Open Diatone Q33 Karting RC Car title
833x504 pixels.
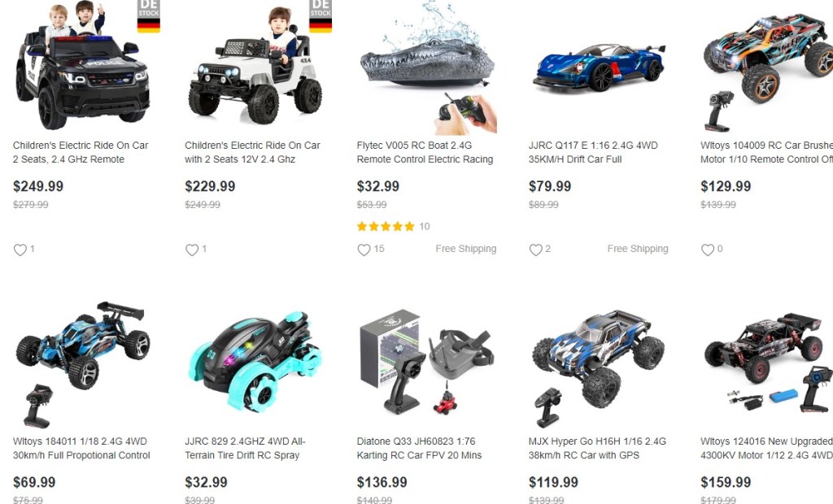point(419,448)
